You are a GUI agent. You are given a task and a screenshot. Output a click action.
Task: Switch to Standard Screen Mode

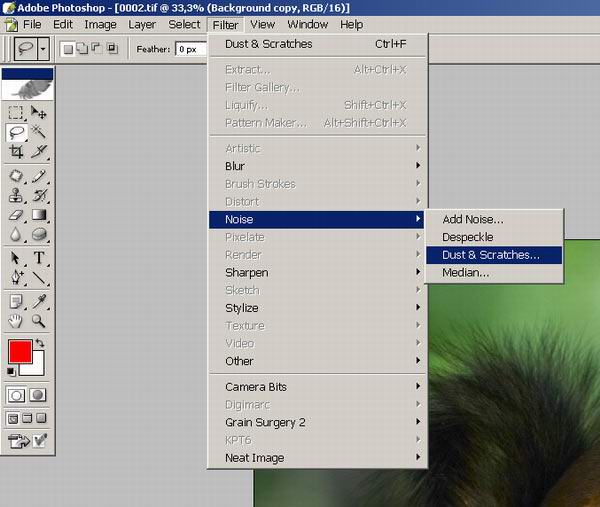coord(13,419)
